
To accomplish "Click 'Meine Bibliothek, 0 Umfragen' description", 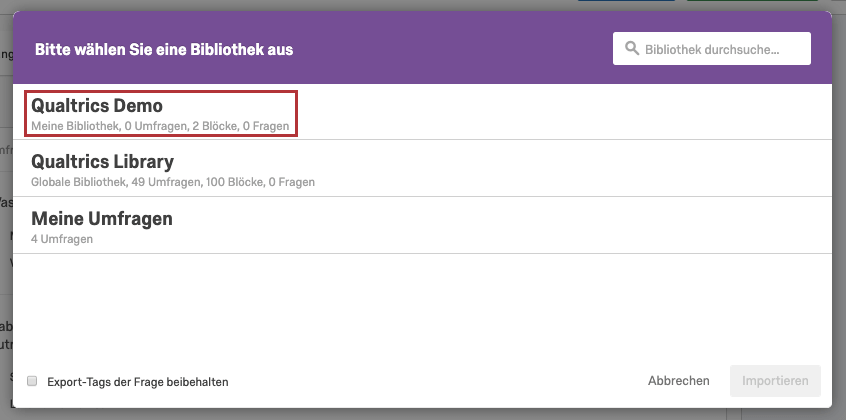I will (x=160, y=126).
